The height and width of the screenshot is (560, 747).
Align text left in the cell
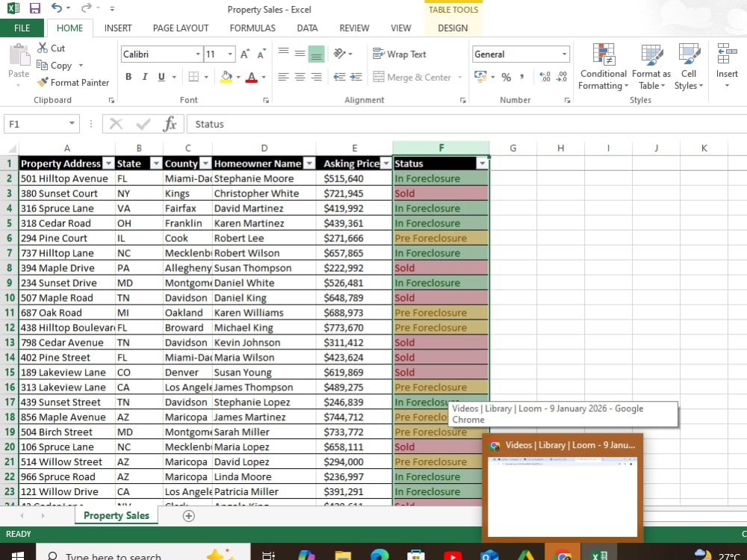coord(283,77)
